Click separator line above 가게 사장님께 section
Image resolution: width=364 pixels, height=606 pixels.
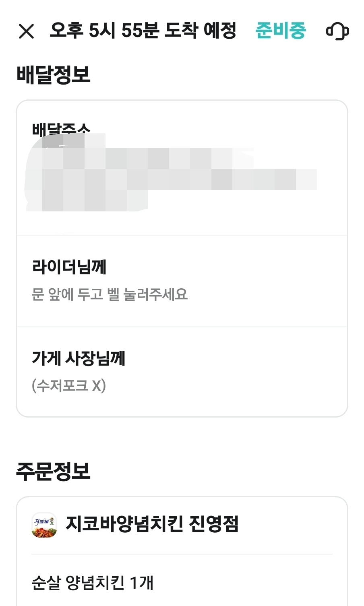[x=182, y=327]
